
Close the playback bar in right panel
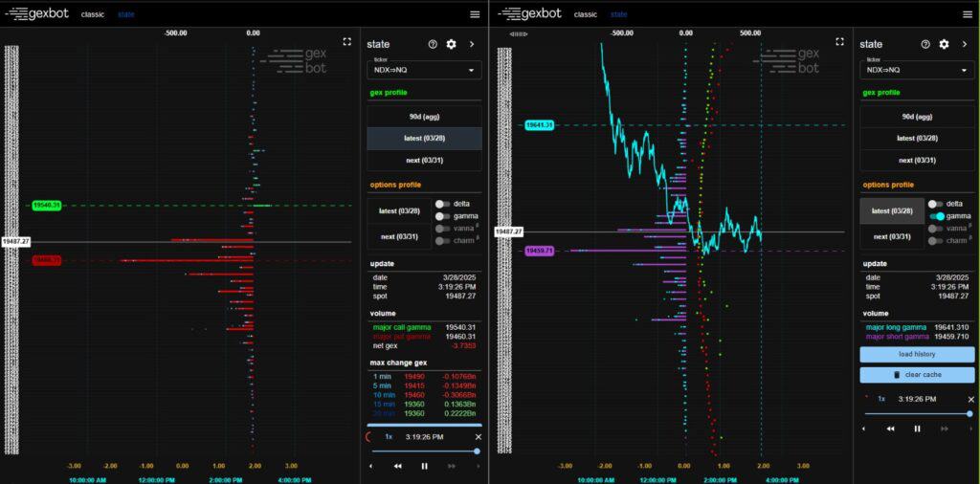[970, 399]
